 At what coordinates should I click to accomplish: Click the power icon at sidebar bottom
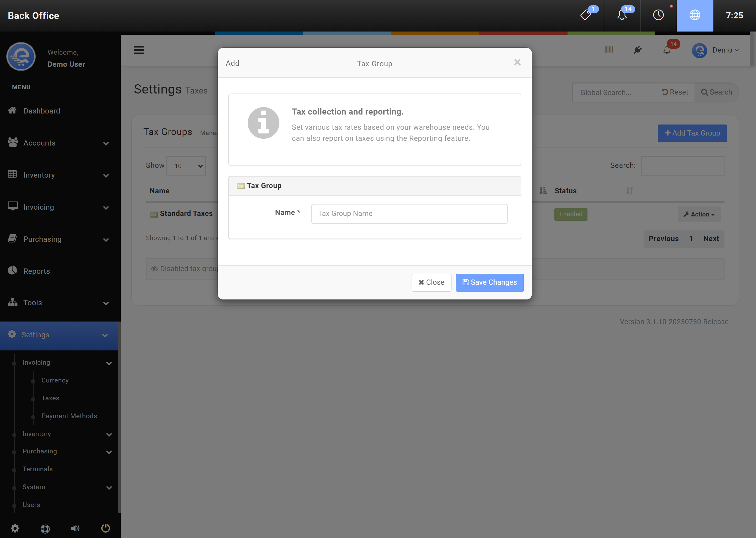(106, 528)
